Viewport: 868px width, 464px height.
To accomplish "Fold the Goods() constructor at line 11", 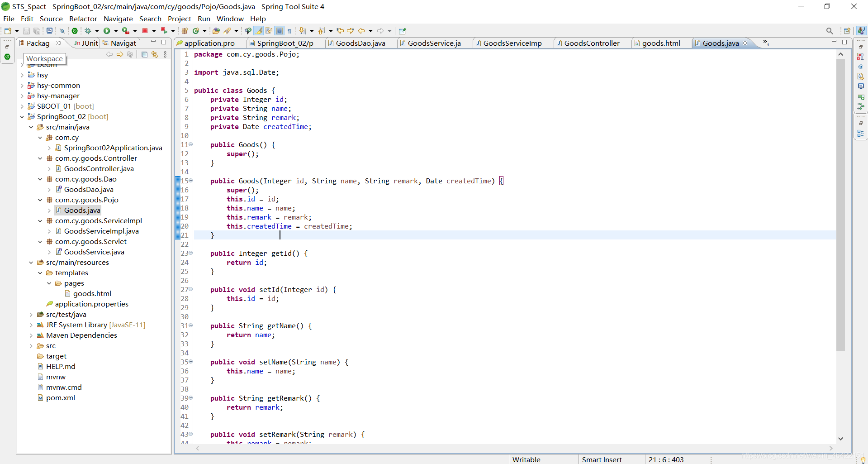I will click(191, 144).
